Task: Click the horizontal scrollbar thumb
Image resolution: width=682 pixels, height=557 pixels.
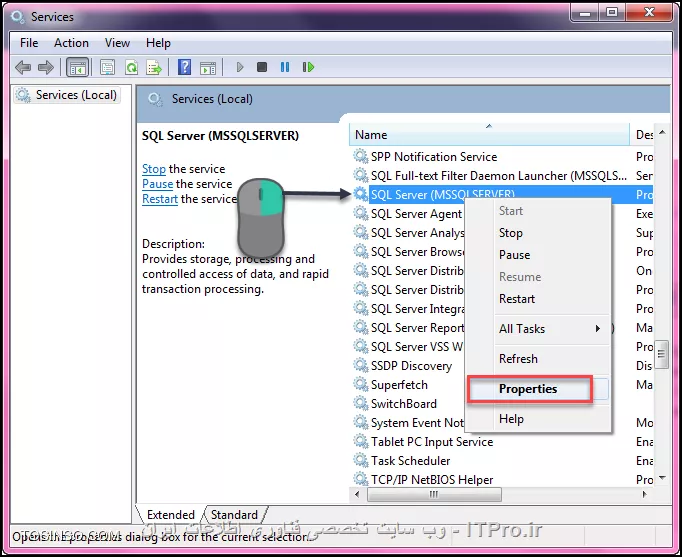Action: pos(434,494)
